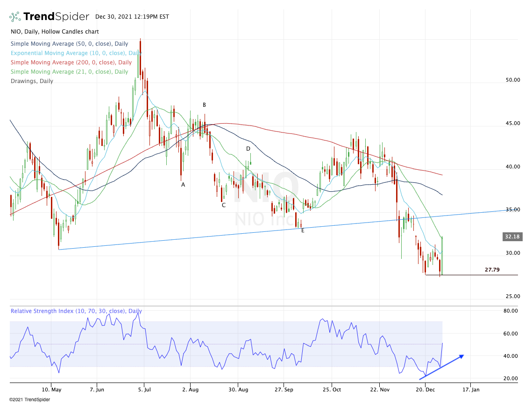Viewport: 532px width, 404px height.
Task: Click the 45.00 price axis label
Action: (x=513, y=123)
